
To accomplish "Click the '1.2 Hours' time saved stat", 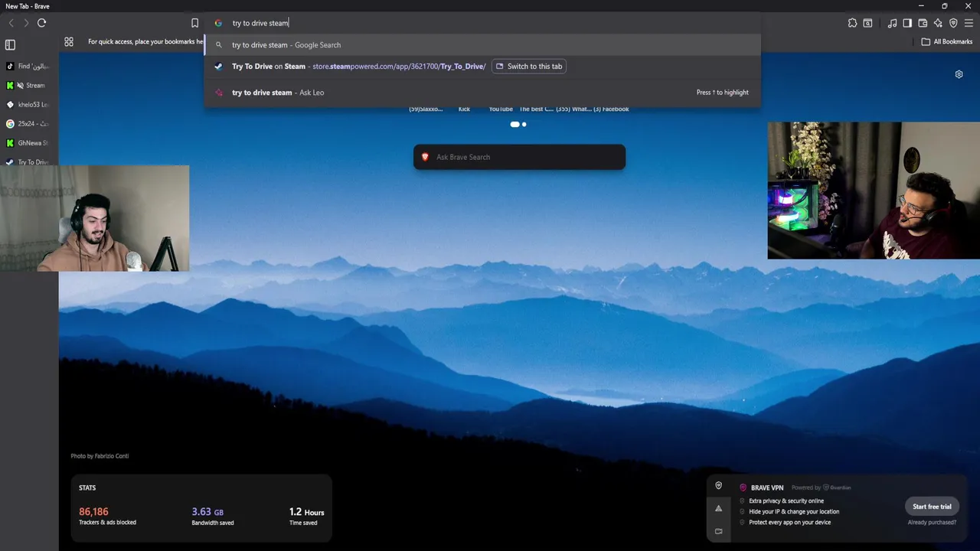I will pyautogui.click(x=306, y=512).
